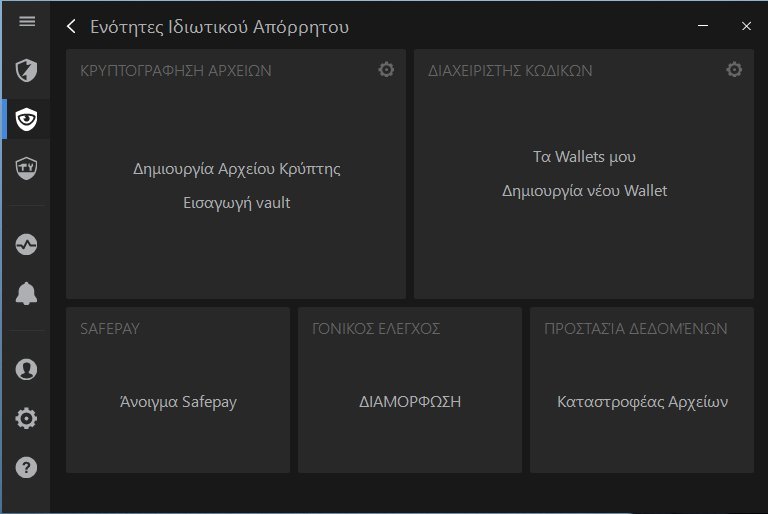This screenshot has width=768, height=514.
Task: Open the sidebar Settings gear
Action: 26,418
